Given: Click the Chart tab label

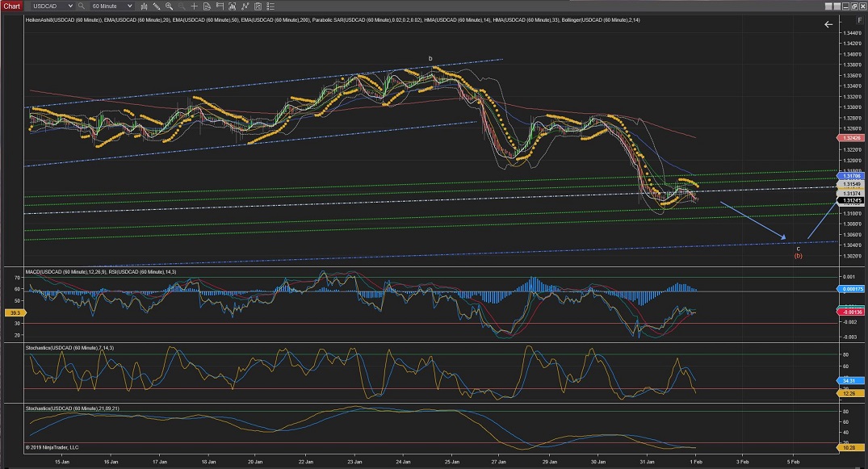Looking at the screenshot, I should point(10,6).
